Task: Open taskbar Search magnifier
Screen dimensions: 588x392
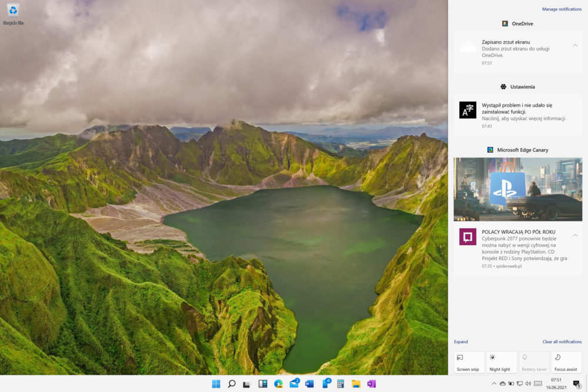Action: point(232,383)
